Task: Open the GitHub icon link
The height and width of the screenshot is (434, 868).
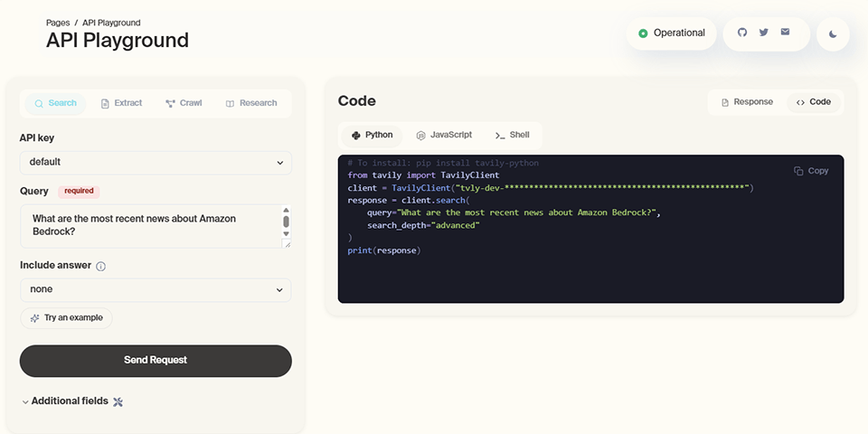Action: (x=742, y=33)
